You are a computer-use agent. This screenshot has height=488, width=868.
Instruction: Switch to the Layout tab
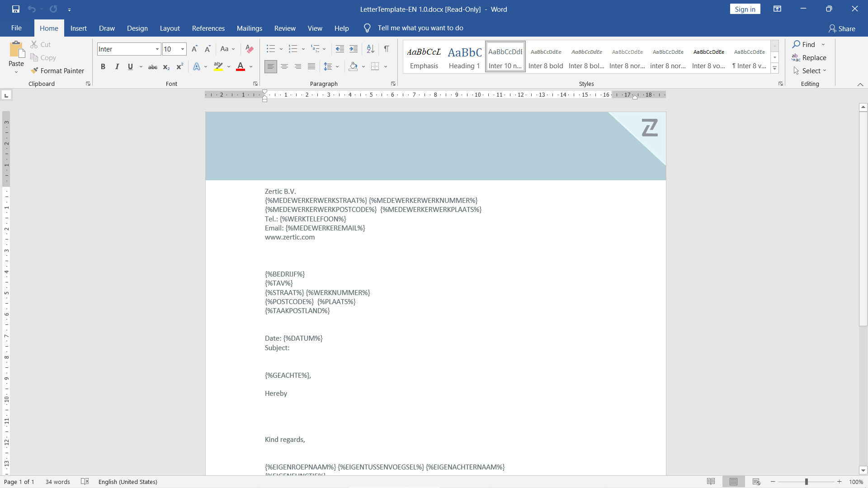[x=170, y=28]
